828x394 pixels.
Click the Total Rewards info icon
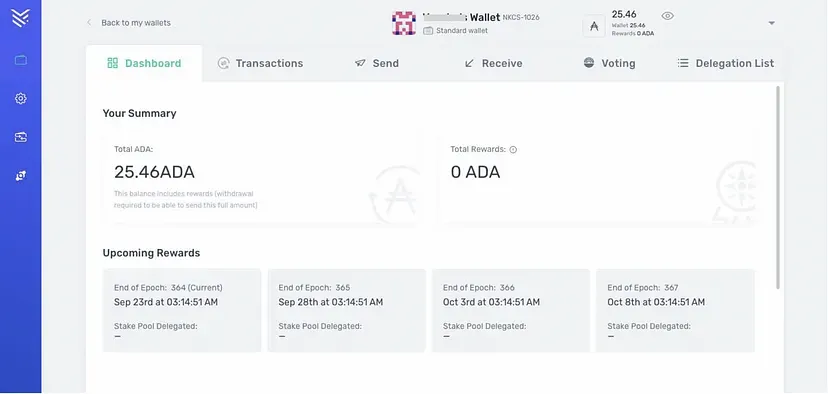click(513, 149)
